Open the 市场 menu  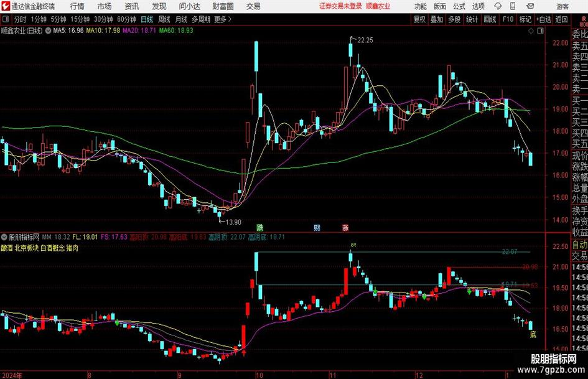click(x=105, y=6)
